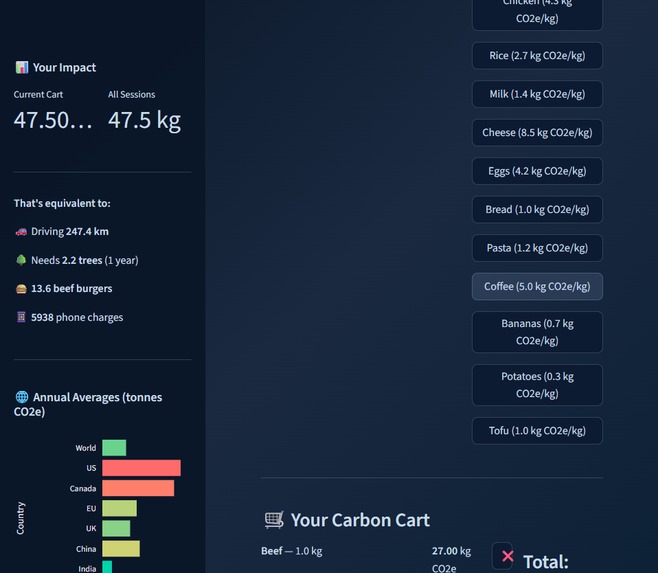Click the '13.6 beef burgers' text
The height and width of the screenshot is (573, 658).
72,289
